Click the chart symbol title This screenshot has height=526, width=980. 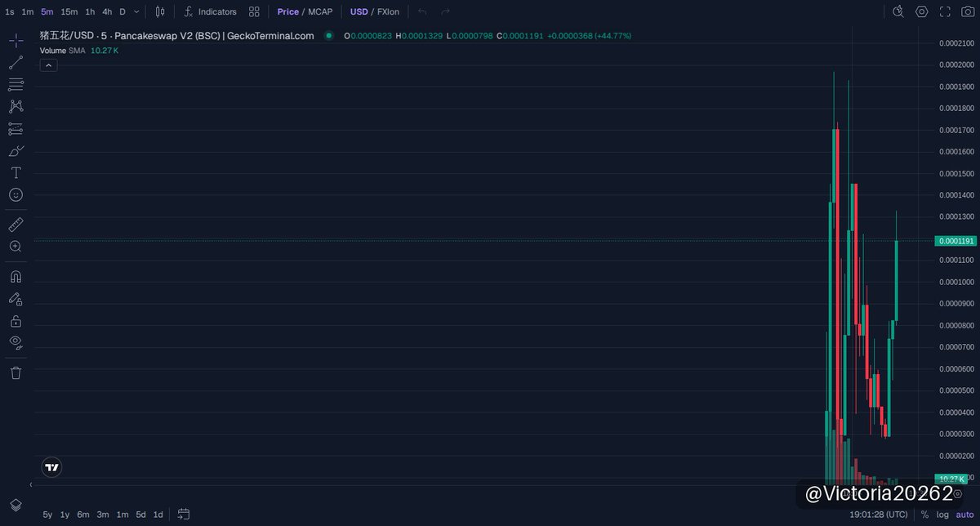177,36
